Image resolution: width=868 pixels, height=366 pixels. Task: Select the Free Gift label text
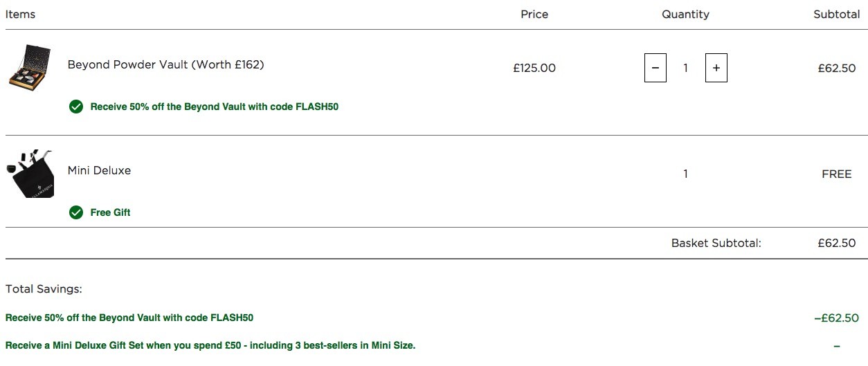tap(110, 212)
